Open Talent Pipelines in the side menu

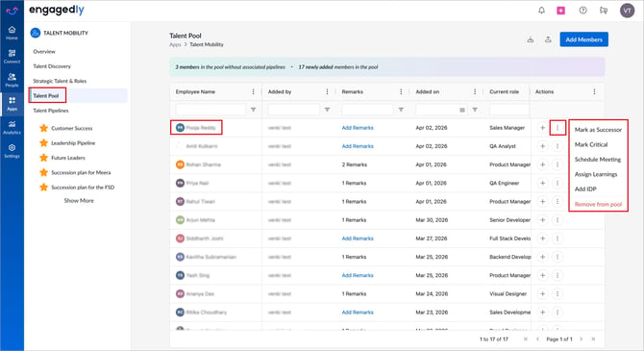[x=51, y=111]
